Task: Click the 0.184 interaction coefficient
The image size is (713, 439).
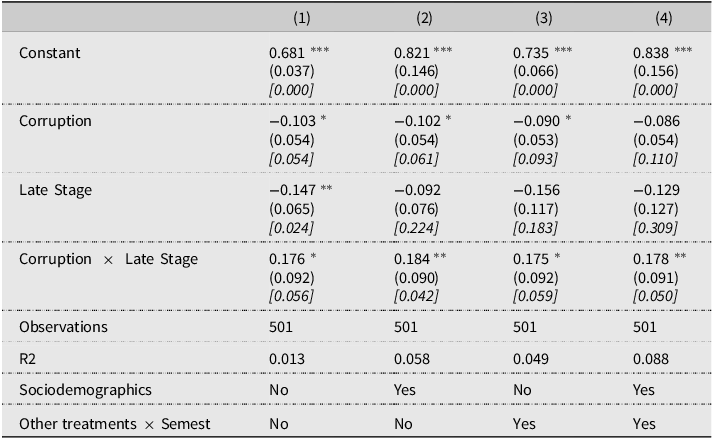Action: click(x=412, y=259)
